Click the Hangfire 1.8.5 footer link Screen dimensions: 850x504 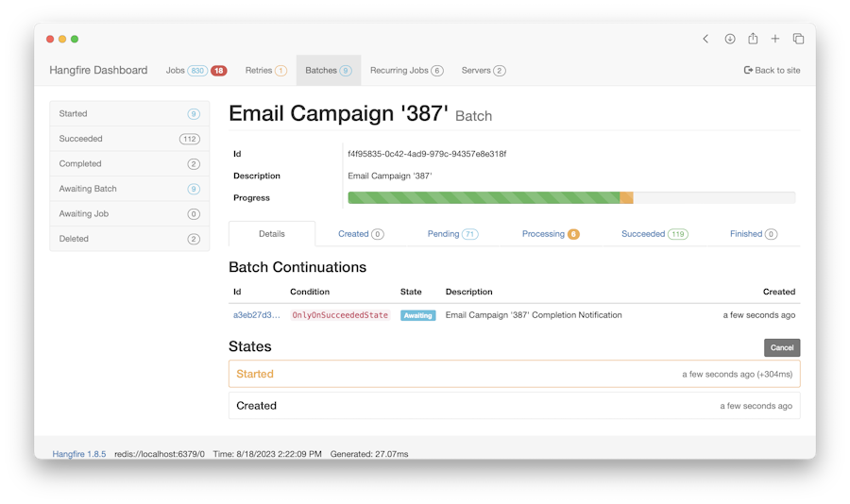click(79, 454)
